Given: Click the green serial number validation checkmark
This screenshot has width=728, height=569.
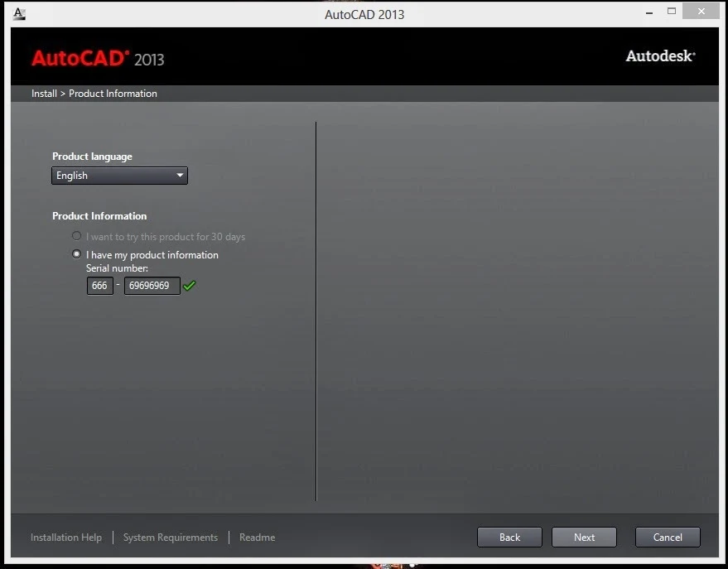Looking at the screenshot, I should (190, 286).
